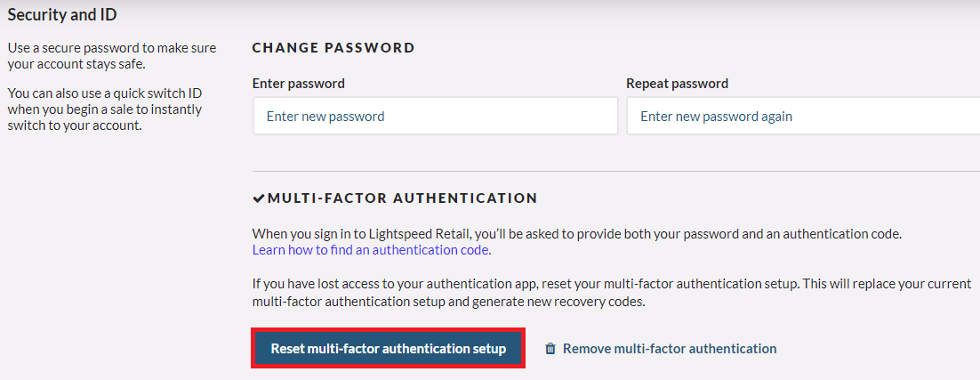Click the Change Password section heading
This screenshot has width=980, height=380.
333,47
